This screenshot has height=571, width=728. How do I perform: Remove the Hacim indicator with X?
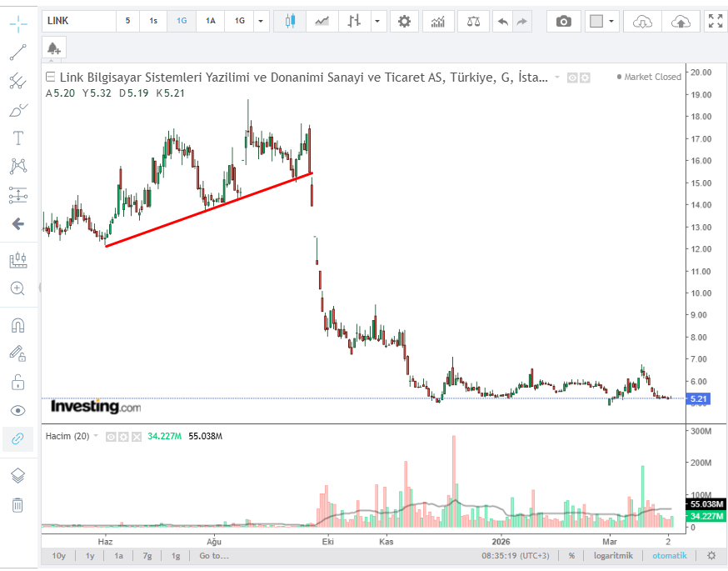136,437
